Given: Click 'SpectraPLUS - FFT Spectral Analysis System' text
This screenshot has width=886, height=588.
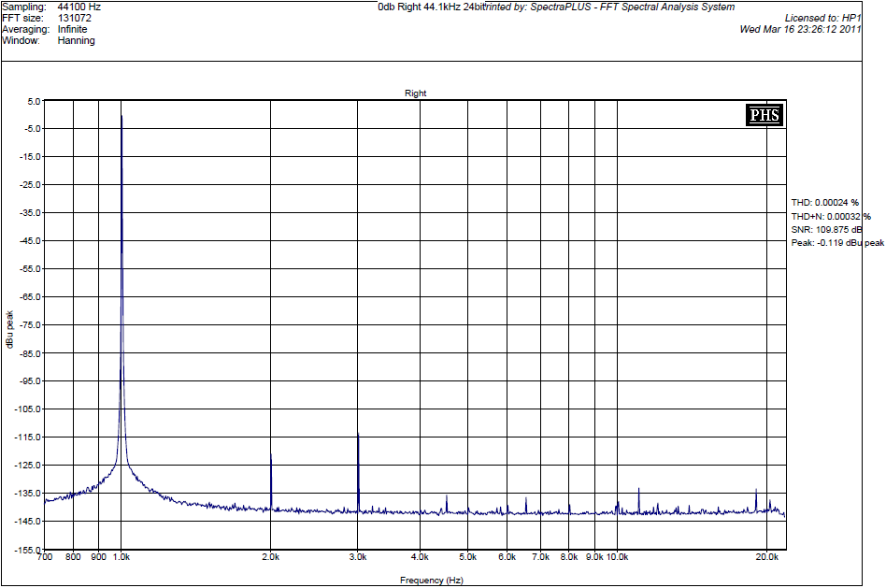Looking at the screenshot, I should (x=633, y=7).
